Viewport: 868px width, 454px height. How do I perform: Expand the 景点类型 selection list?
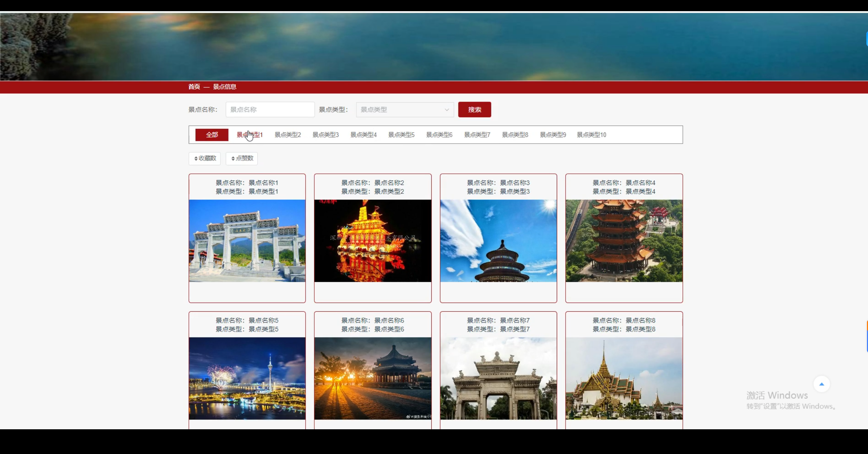pyautogui.click(x=447, y=109)
